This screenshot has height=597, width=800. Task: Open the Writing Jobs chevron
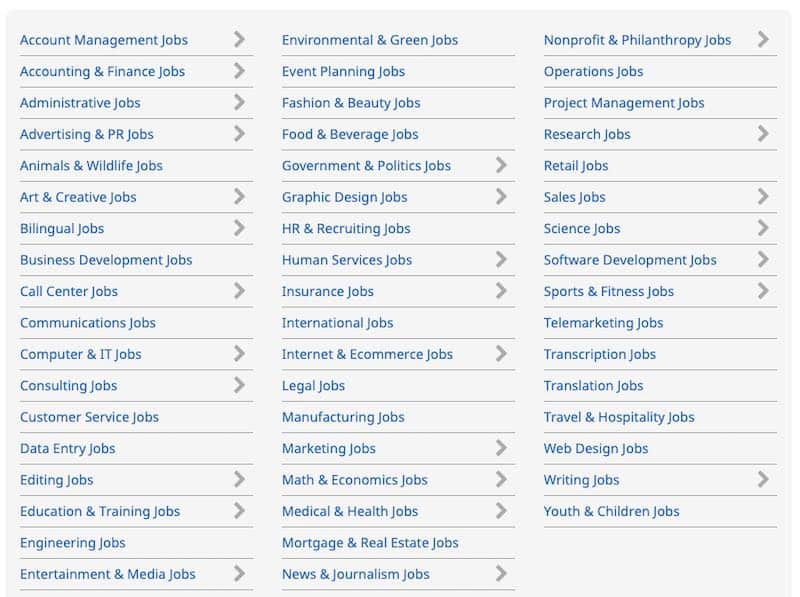point(761,480)
